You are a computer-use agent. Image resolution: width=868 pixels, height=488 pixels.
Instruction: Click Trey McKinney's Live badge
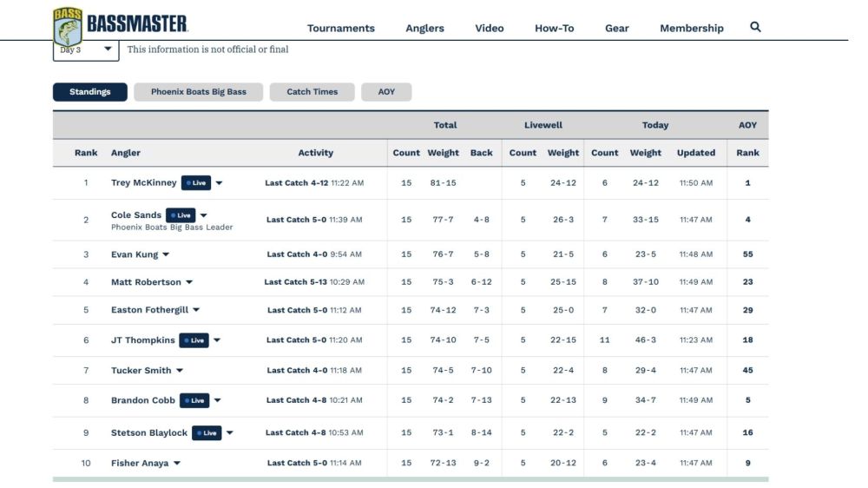click(x=196, y=183)
